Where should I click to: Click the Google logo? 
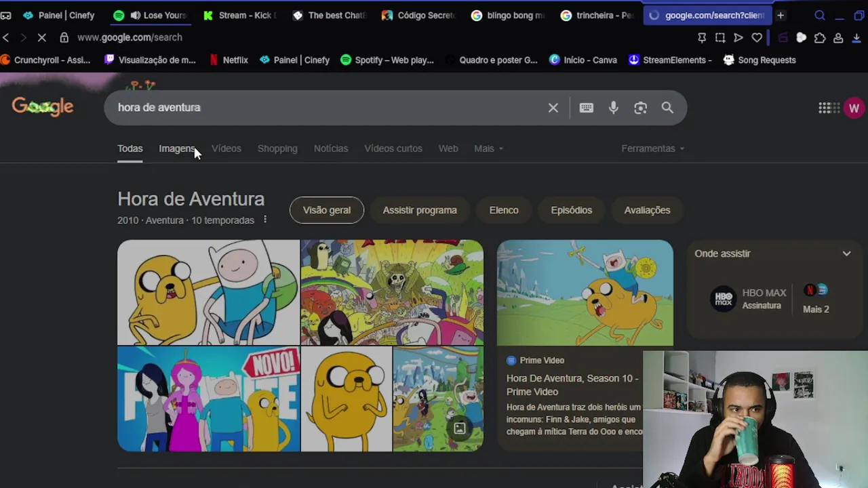(43, 107)
